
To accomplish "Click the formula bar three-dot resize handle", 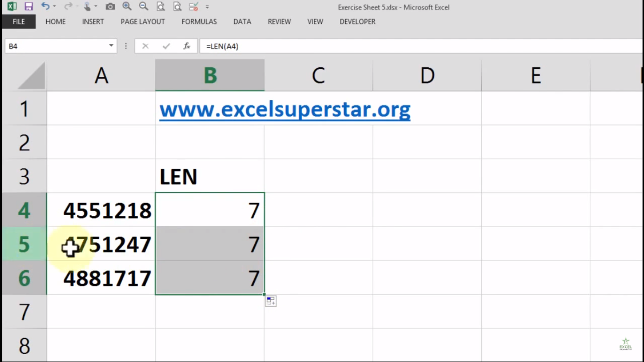I will pos(126,46).
